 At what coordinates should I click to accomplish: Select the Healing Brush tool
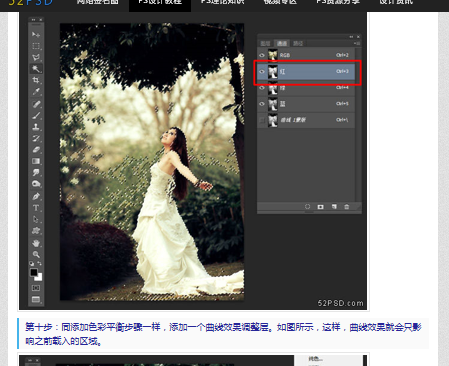(x=36, y=104)
